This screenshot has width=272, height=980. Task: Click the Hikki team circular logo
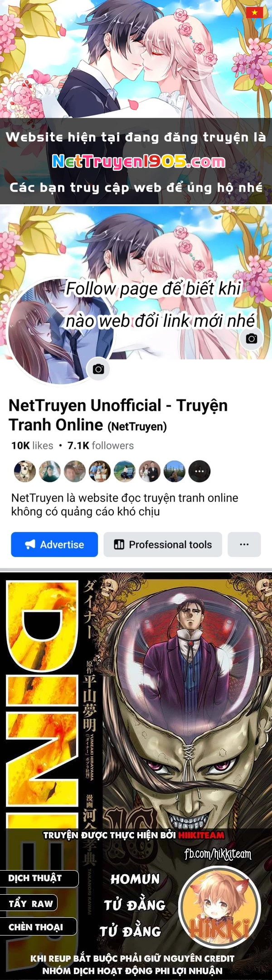(219, 907)
